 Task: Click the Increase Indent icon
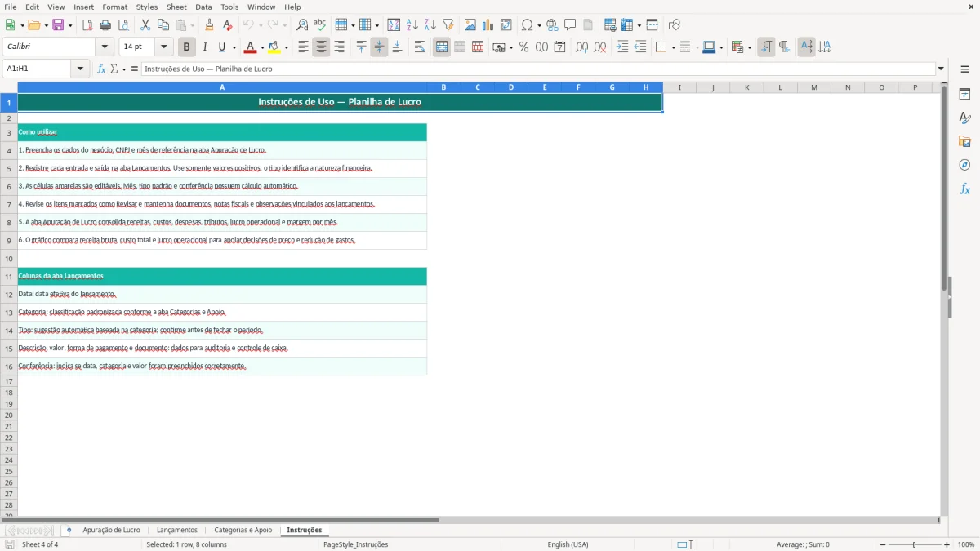(622, 47)
